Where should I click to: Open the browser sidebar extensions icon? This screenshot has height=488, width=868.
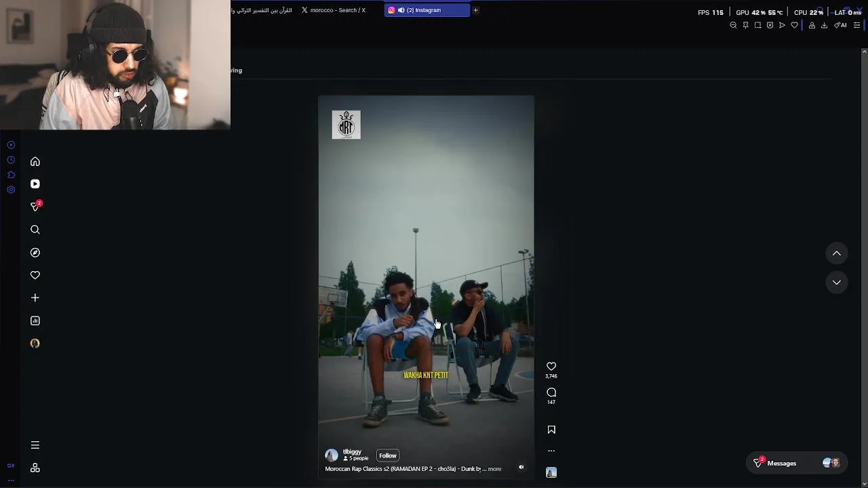(11, 175)
